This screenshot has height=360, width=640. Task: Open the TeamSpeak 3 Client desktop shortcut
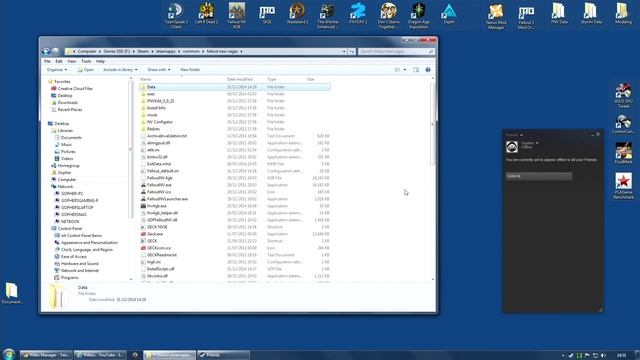click(x=176, y=16)
